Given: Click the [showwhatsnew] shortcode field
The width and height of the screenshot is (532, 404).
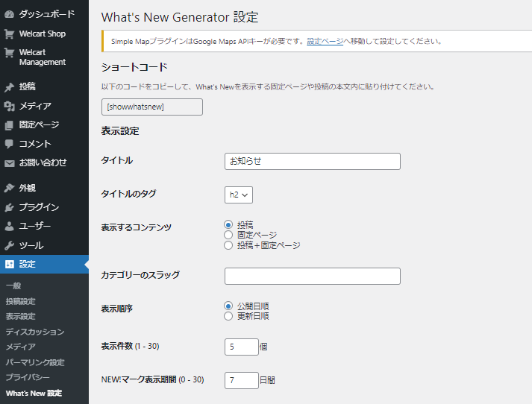Looking at the screenshot, I should pos(152,107).
